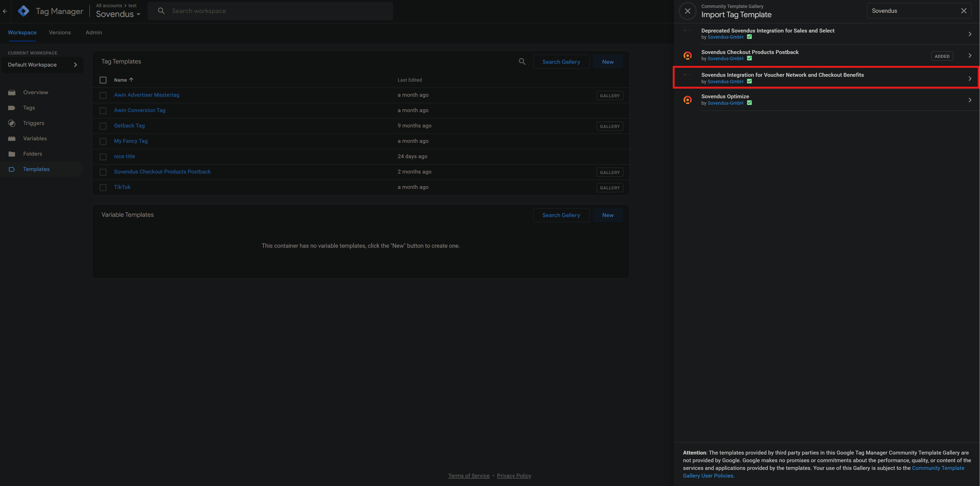Click the Tag Manager logo icon

click(x=24, y=11)
